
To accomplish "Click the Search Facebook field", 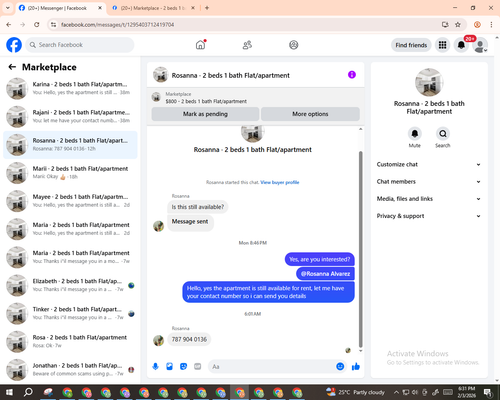I will click(80, 45).
